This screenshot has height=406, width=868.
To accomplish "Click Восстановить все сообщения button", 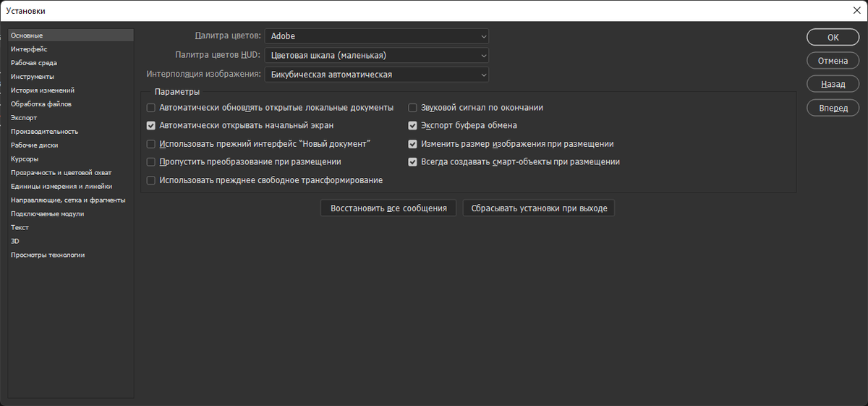I will pos(388,208).
